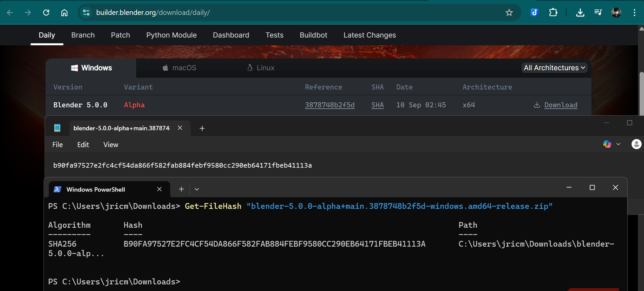Add a new tab in Notepad
This screenshot has height=291, width=644.
[x=202, y=129]
